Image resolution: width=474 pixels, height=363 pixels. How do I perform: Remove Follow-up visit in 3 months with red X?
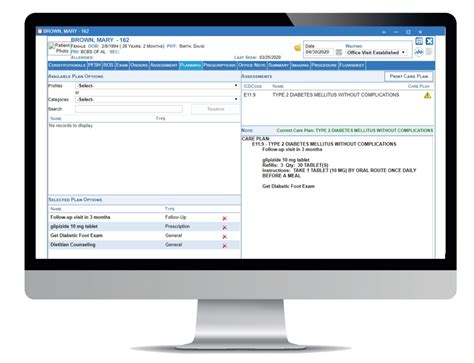[x=224, y=218]
